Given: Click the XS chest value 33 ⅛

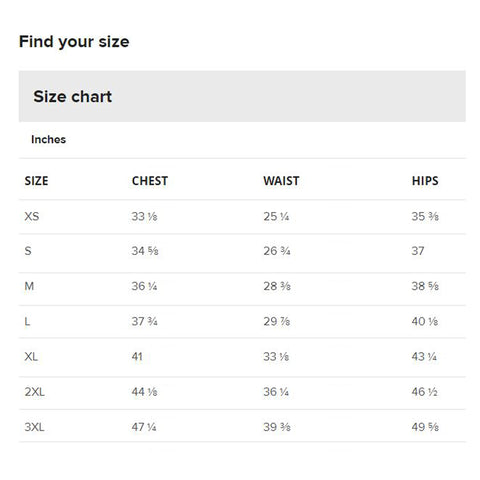Looking at the screenshot, I should tap(144, 216).
